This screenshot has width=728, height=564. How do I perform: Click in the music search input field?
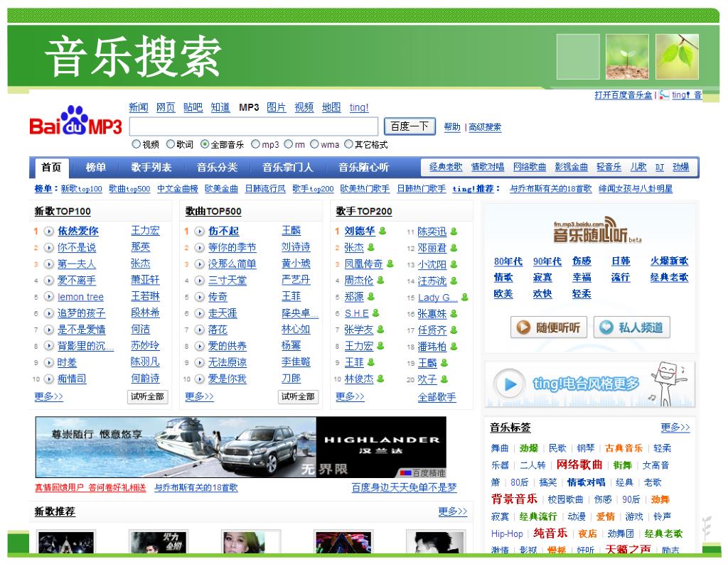coord(254,126)
